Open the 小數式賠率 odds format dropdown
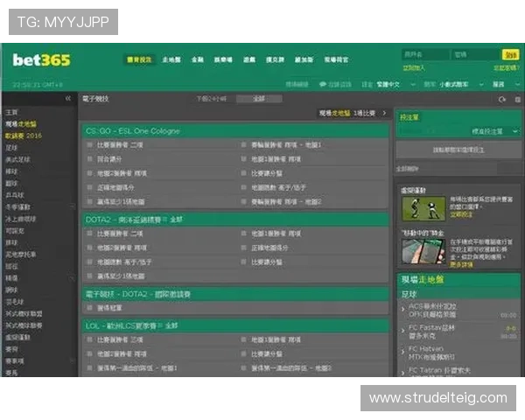525x420 pixels. [x=461, y=84]
